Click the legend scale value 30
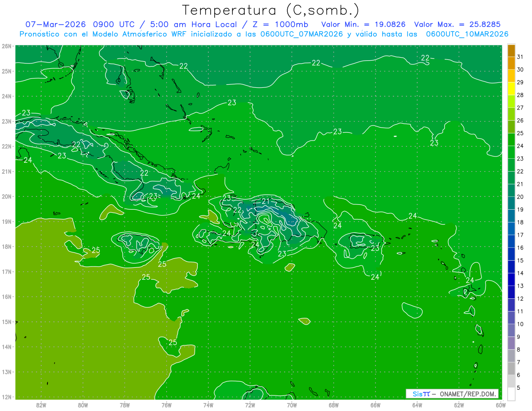Screen dimensions: 532x411 pyautogui.click(x=520, y=70)
